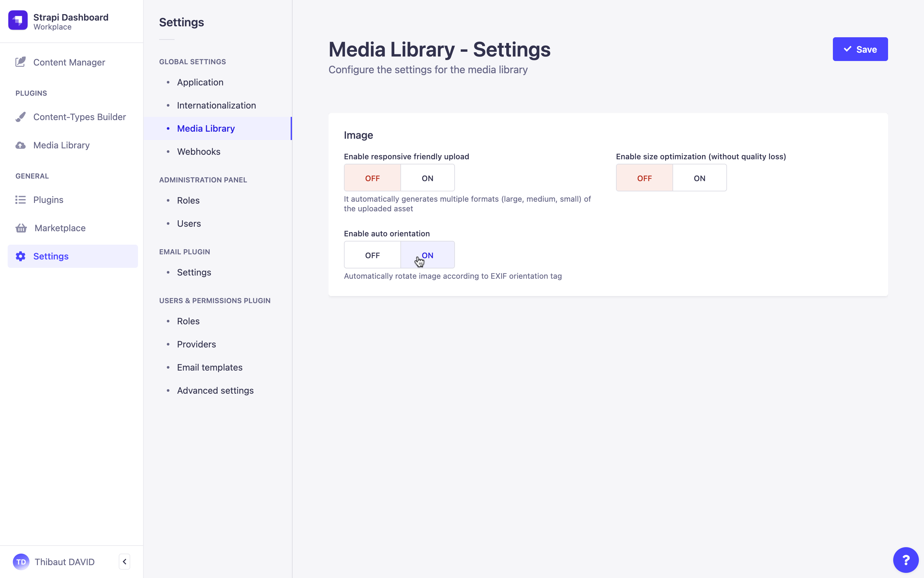The width and height of the screenshot is (924, 578).
Task: Turn OFF auto orientation
Action: point(372,255)
